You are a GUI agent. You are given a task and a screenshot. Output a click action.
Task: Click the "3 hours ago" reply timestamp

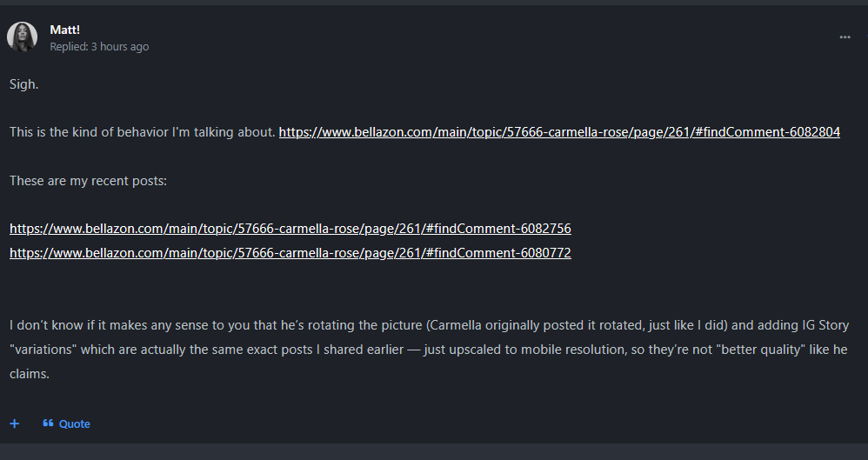click(x=119, y=47)
